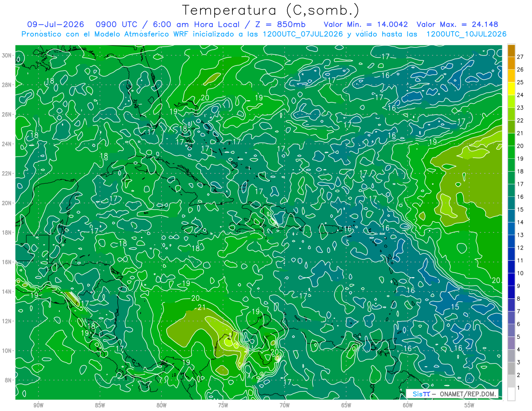Click initialization time 1200UTC_07JUL2026
The height and width of the screenshot is (411, 532).
pyautogui.click(x=303, y=34)
